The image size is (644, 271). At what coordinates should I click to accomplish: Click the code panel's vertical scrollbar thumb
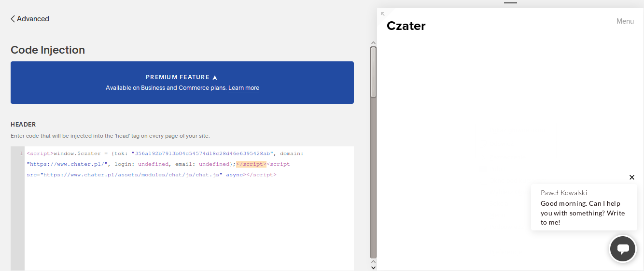373,72
